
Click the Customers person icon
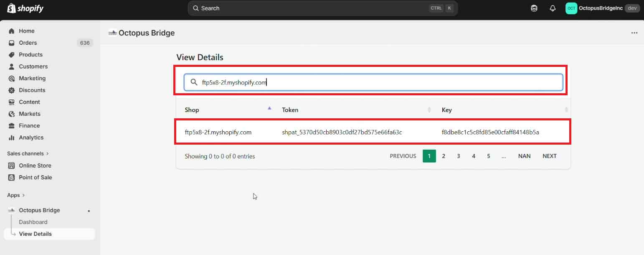[x=11, y=66]
